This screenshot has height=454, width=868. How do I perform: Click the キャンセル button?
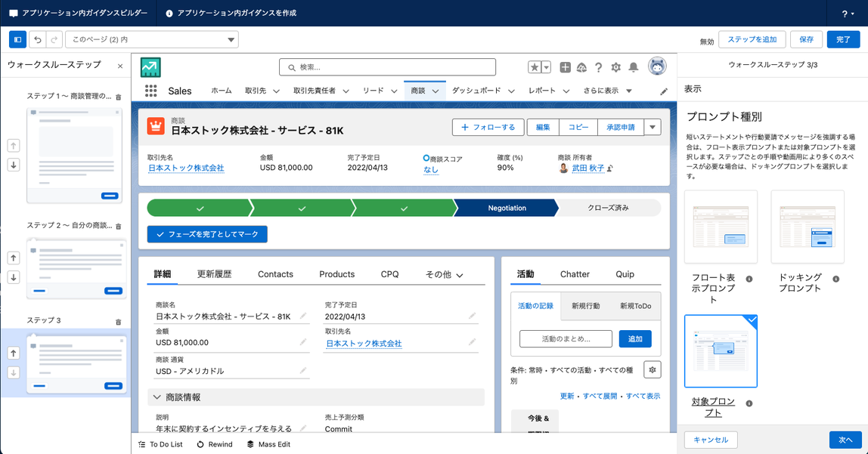pyautogui.click(x=711, y=440)
